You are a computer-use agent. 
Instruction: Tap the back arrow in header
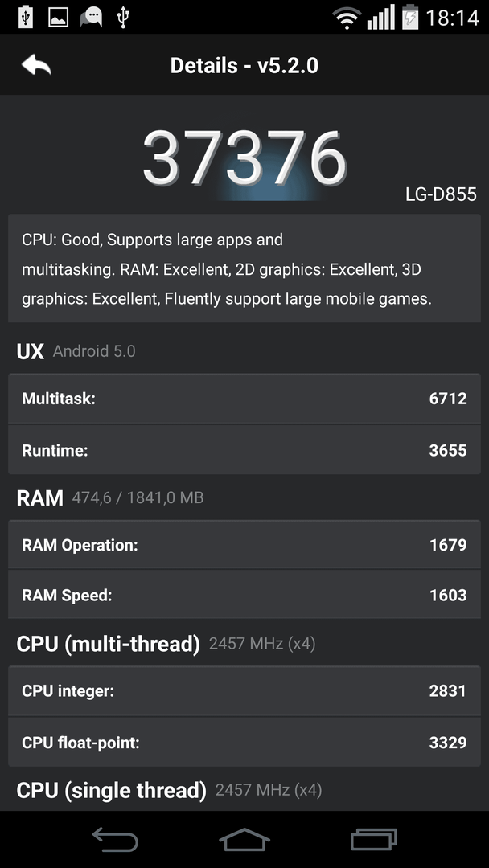[36, 65]
